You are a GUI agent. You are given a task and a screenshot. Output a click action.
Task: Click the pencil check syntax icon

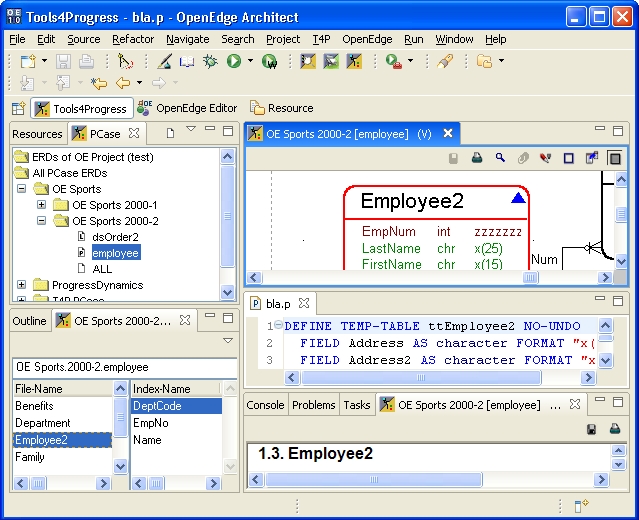pos(165,62)
